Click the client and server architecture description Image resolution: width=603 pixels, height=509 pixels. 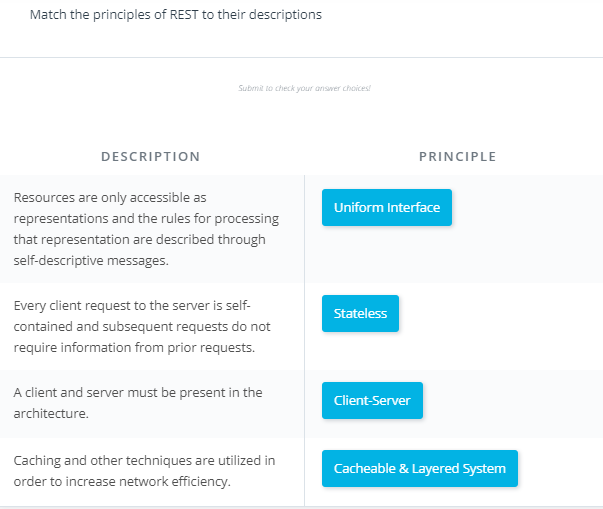pyautogui.click(x=138, y=403)
